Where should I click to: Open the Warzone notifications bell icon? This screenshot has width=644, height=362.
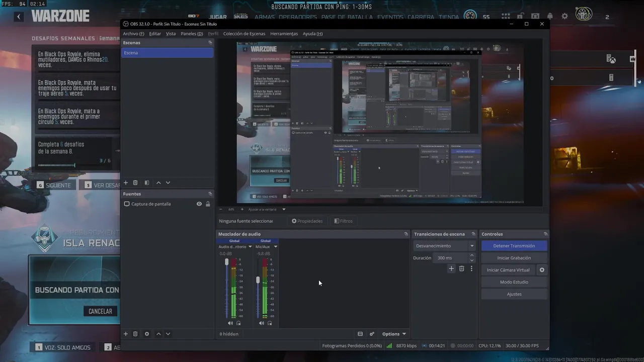550,16
